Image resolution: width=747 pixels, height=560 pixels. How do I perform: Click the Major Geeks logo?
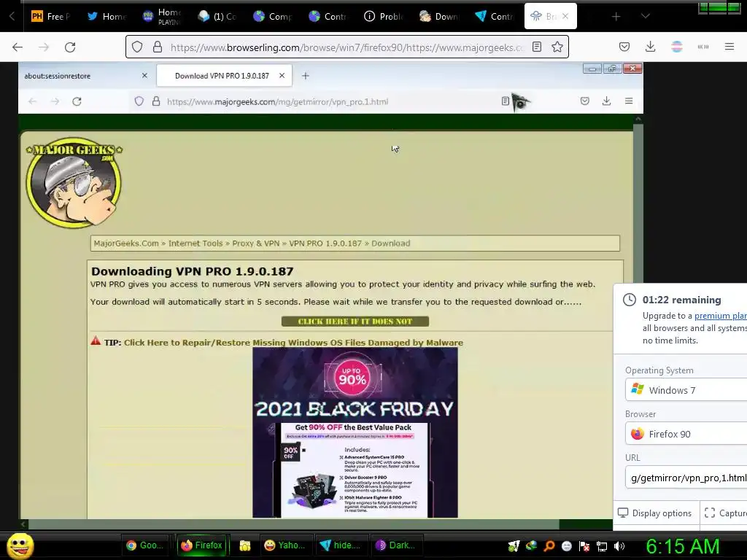point(74,182)
